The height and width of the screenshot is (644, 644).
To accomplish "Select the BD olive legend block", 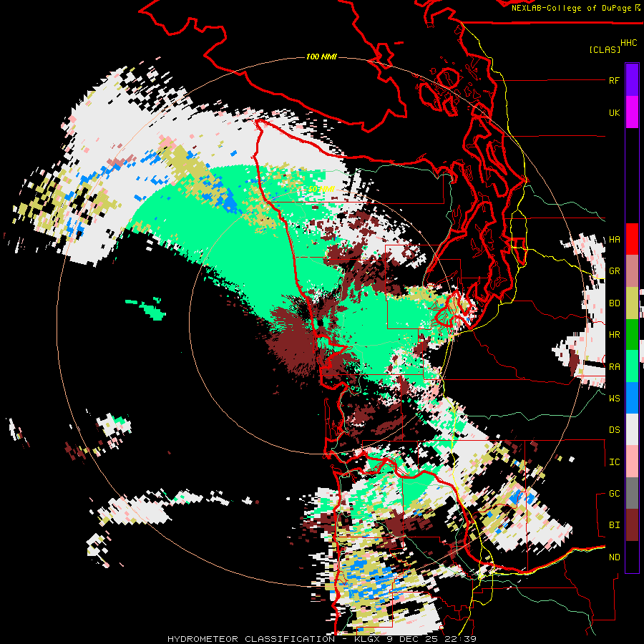I will [632, 303].
